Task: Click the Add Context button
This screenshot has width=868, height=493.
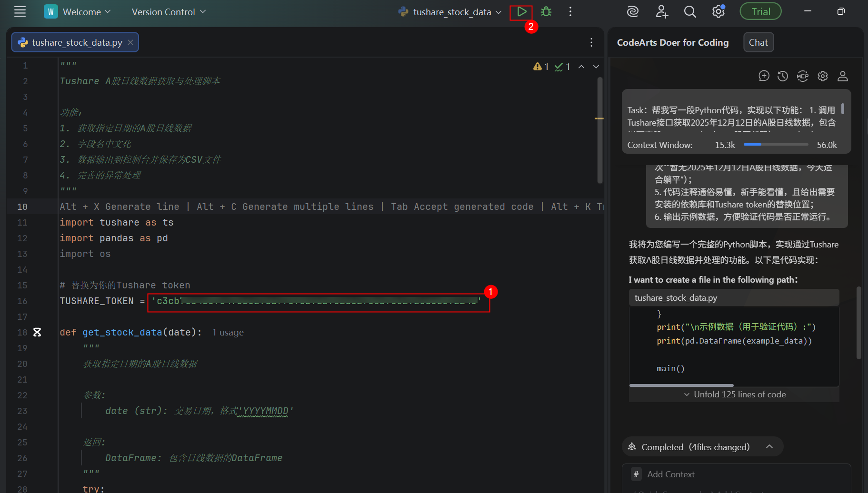Action: click(x=671, y=474)
